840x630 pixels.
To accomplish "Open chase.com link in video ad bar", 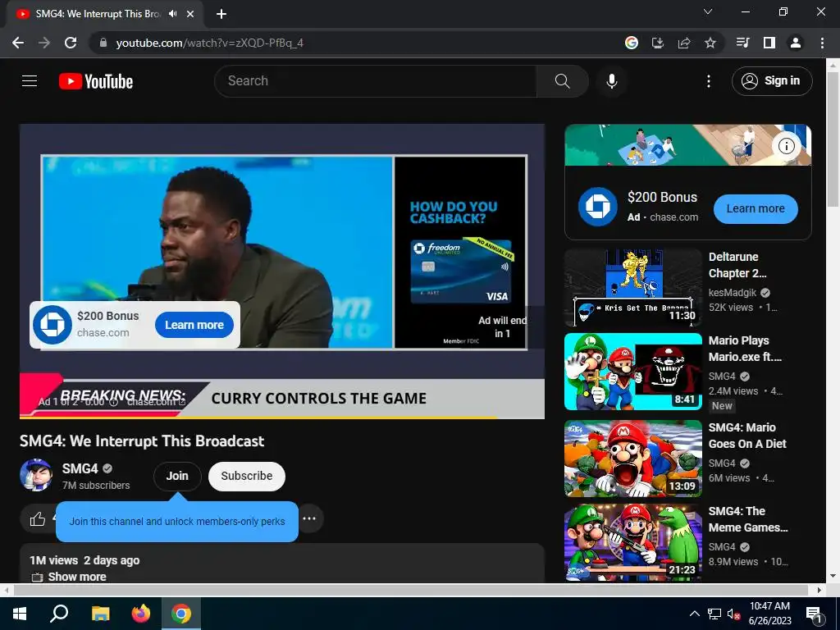I will click(155, 402).
